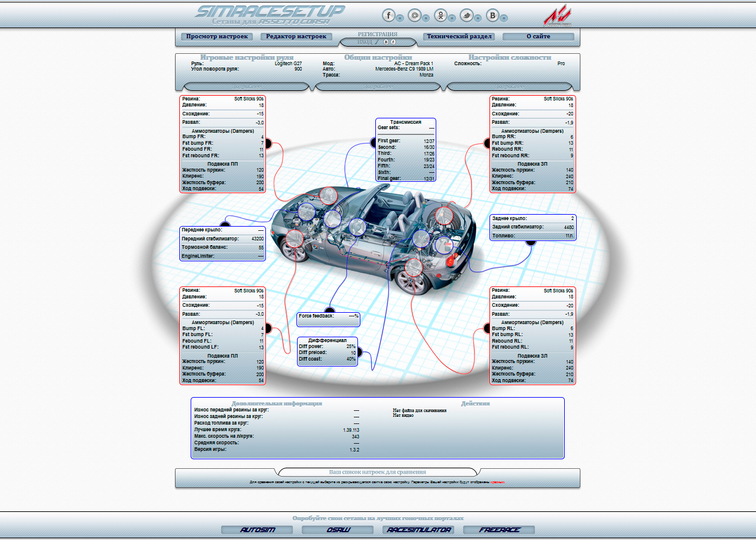756x540 pixels.
Task: Open the Facebook social icon
Action: coord(389,16)
